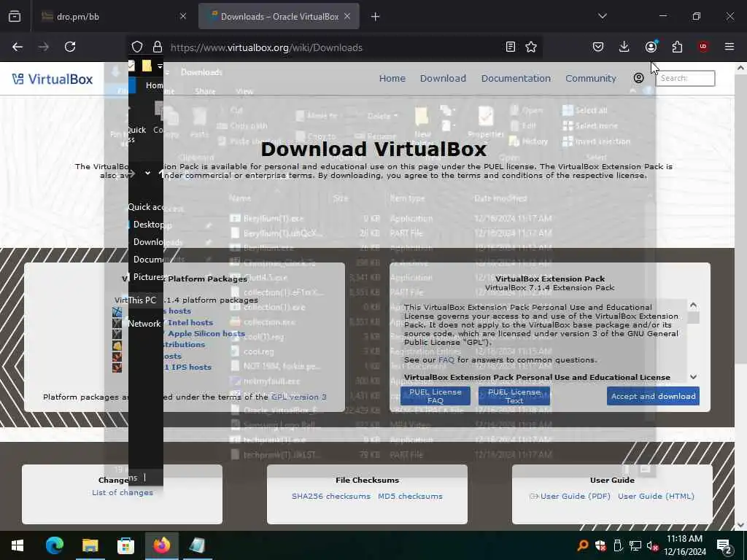Open Windows Start menu
The height and width of the screenshot is (560, 747).
tap(18, 545)
